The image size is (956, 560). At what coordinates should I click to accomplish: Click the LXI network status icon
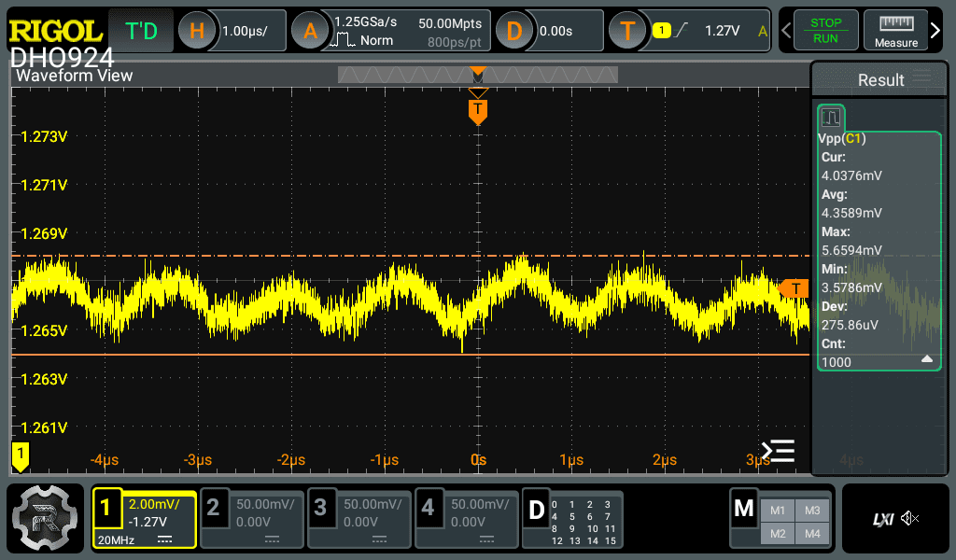(x=883, y=519)
